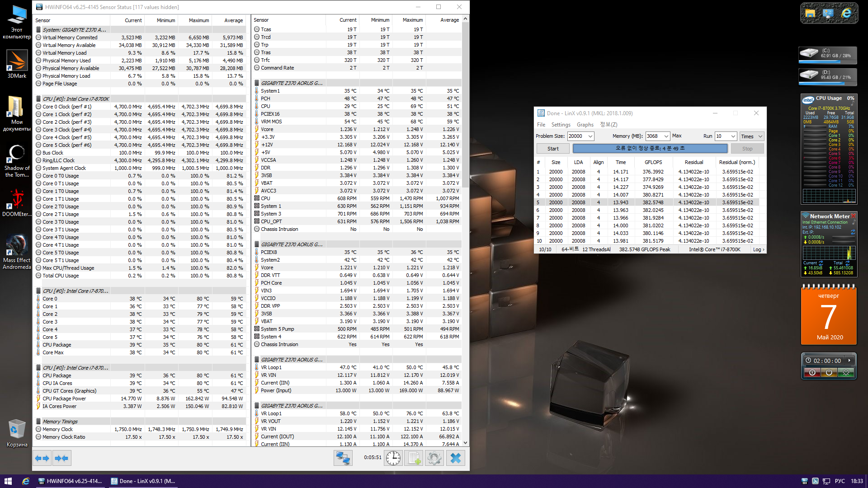Viewport: 868px width, 488px height.
Task: Click the expand columns blue arrows button
Action: [x=42, y=458]
